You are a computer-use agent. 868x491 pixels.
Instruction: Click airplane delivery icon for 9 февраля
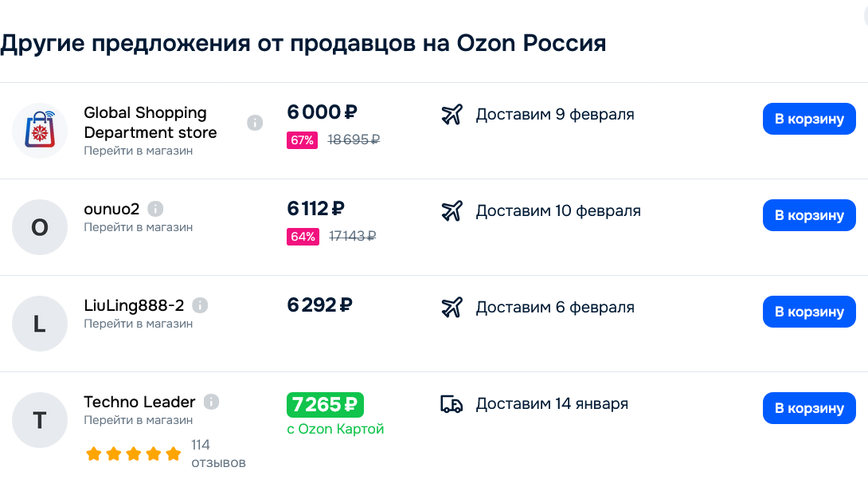pos(452,115)
